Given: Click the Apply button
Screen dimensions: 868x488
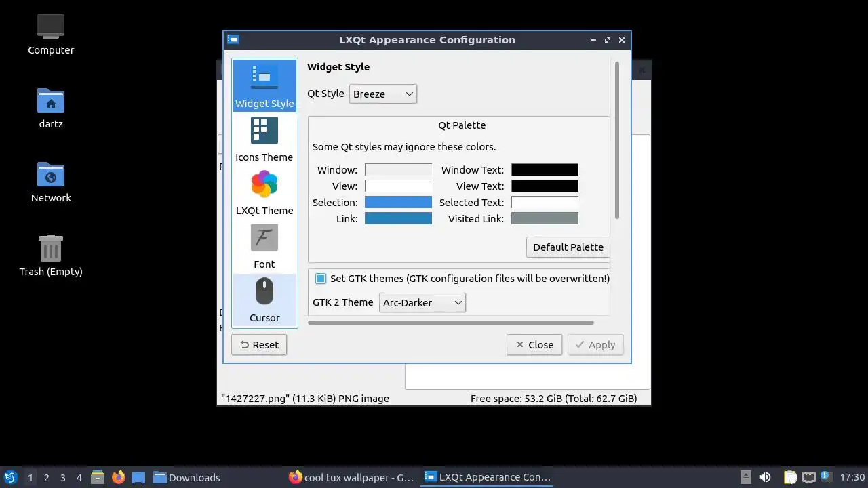Looking at the screenshot, I should [595, 345].
